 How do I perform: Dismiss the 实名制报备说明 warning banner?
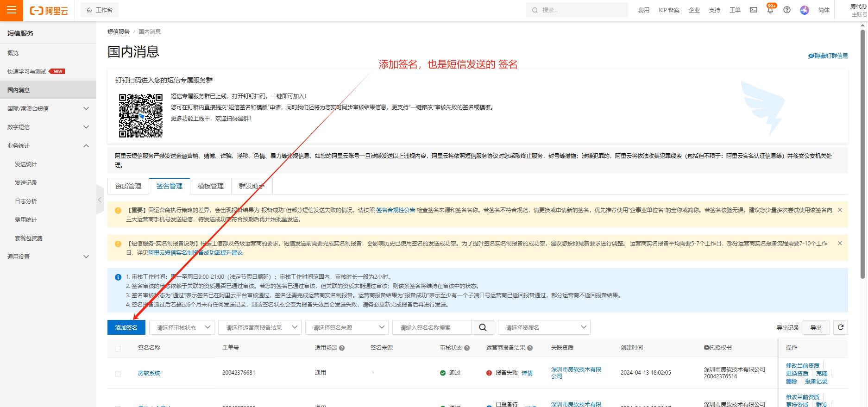pyautogui.click(x=840, y=243)
